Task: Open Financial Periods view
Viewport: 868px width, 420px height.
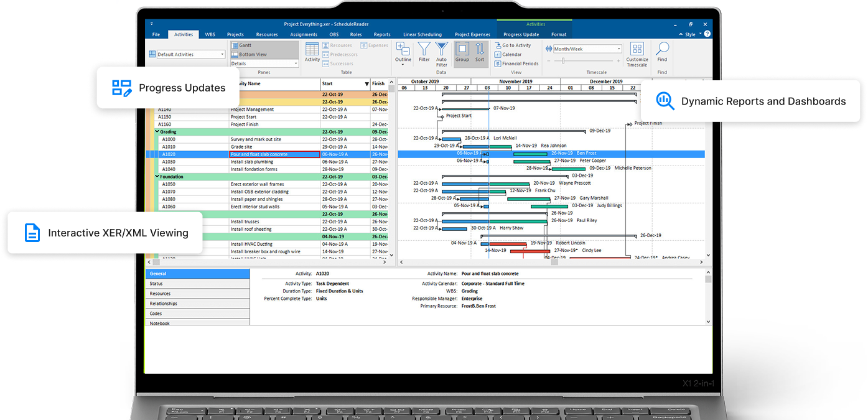Action: pyautogui.click(x=516, y=63)
